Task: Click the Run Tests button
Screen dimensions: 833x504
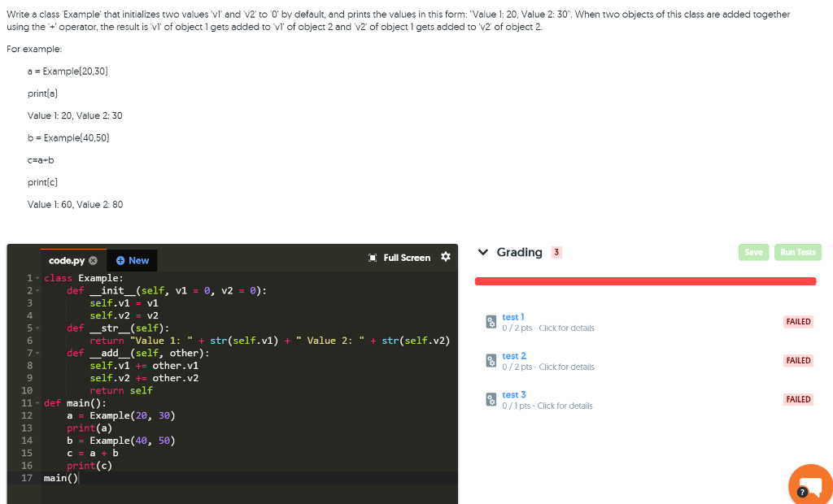Action: [797, 252]
